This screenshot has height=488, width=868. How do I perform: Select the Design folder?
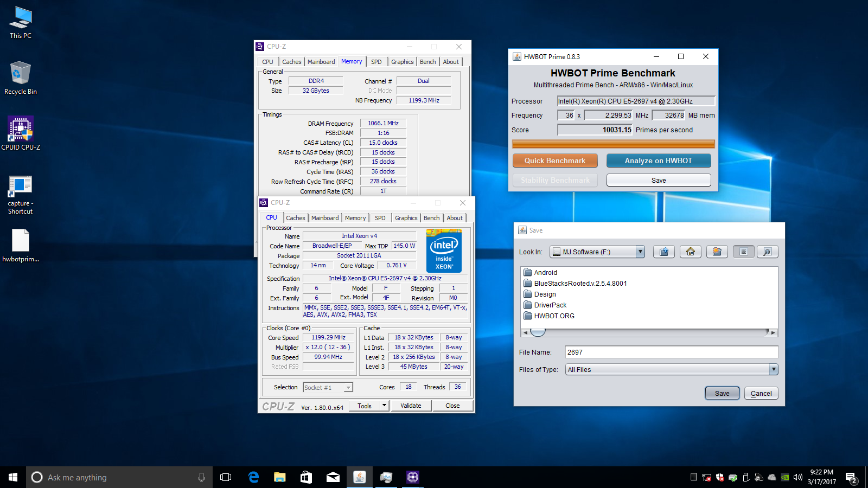pyautogui.click(x=540, y=294)
